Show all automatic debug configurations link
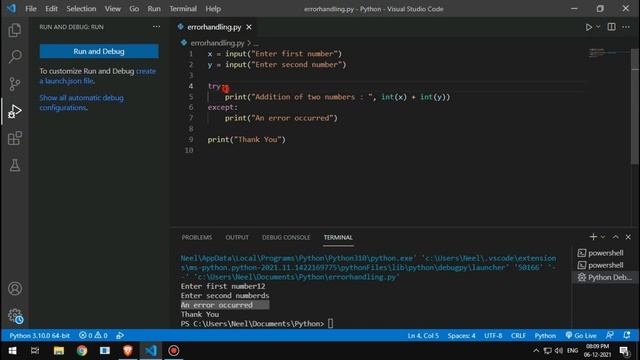 pos(82,102)
